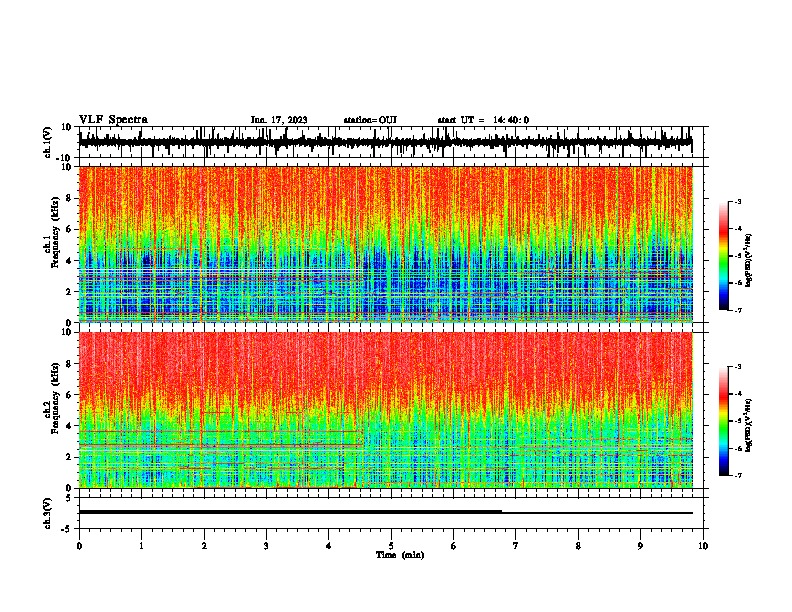Image resolution: width=792 pixels, height=612 pixels.
Task: Click the ch.2 frequency axis "6" kHz tick
Action: point(69,395)
